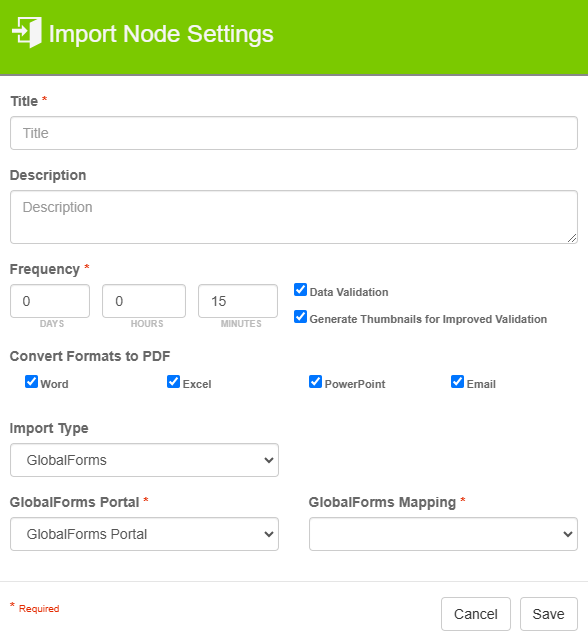Disable Word conversion to PDF
This screenshot has width=588, height=641.
click(x=31, y=381)
